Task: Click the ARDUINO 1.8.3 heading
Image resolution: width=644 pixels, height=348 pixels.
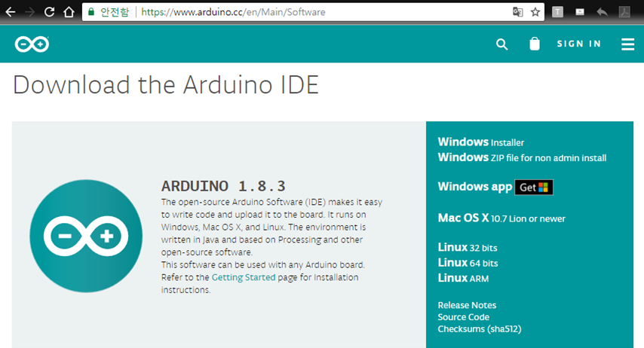Action: click(x=223, y=186)
